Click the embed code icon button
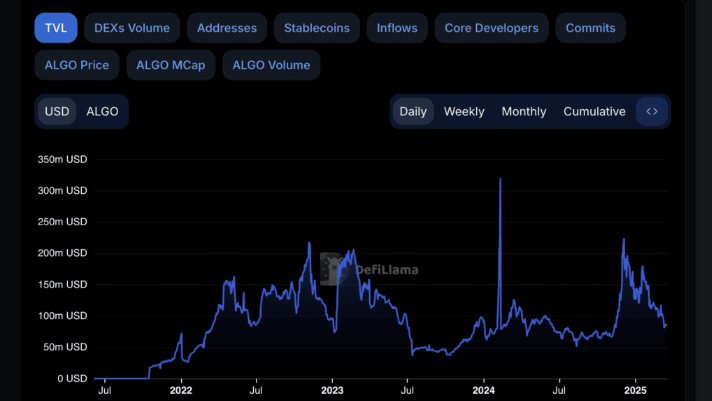Viewport: 712px width, 401px height. click(x=652, y=111)
